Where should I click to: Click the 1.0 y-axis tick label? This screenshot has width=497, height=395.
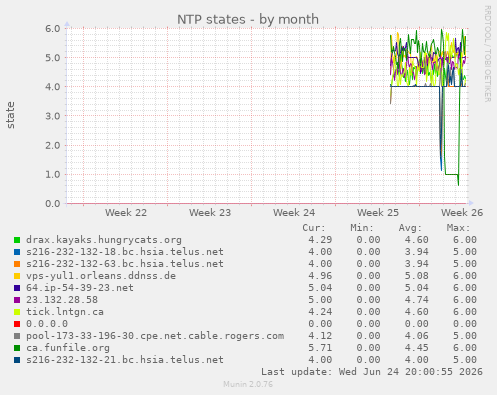click(x=53, y=174)
